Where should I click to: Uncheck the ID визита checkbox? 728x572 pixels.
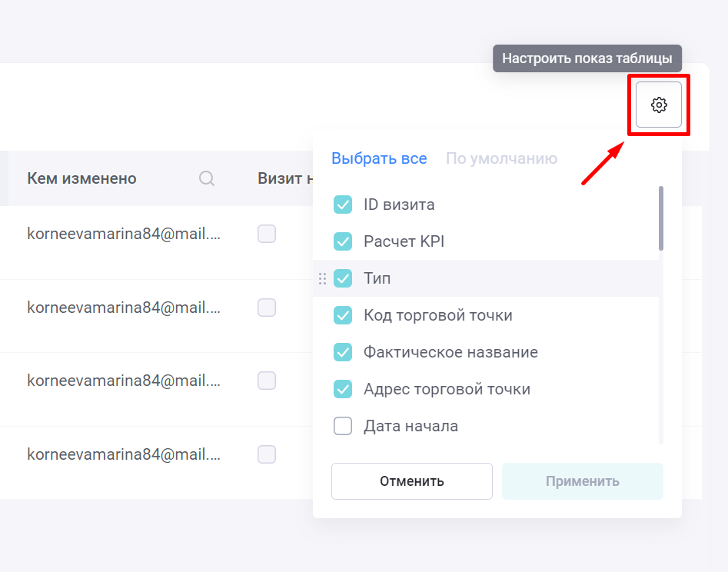[x=343, y=205]
